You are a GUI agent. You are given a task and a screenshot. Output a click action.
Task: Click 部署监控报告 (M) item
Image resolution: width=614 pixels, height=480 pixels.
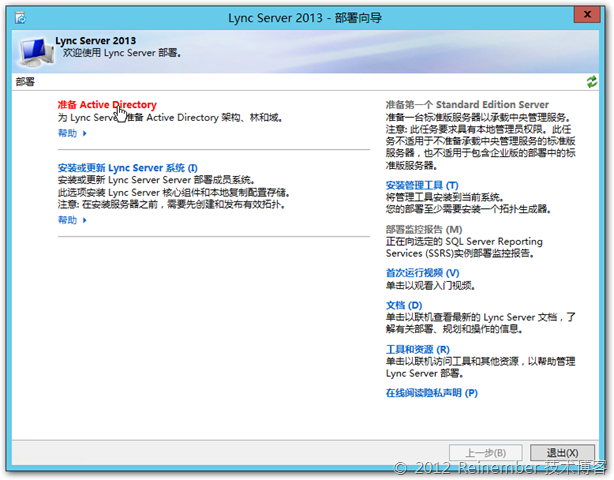click(424, 229)
